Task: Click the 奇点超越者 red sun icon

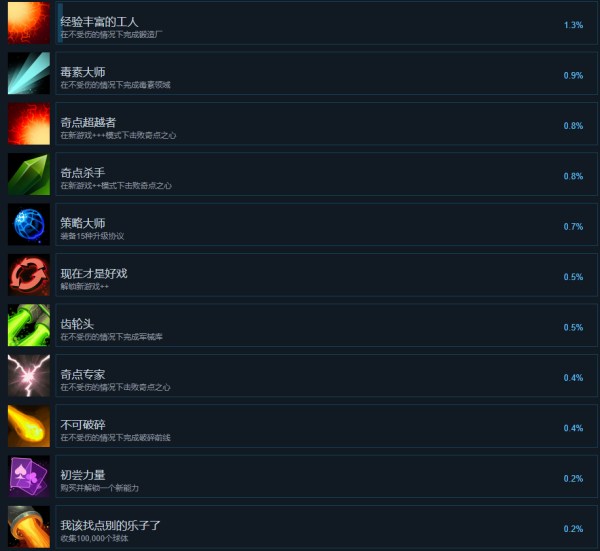Action: [29, 124]
